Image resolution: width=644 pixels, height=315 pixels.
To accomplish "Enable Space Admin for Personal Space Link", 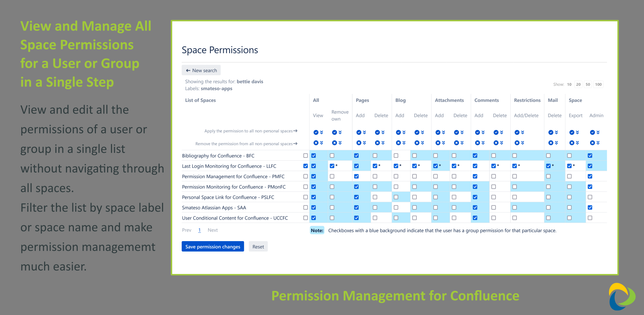I will pyautogui.click(x=590, y=197).
